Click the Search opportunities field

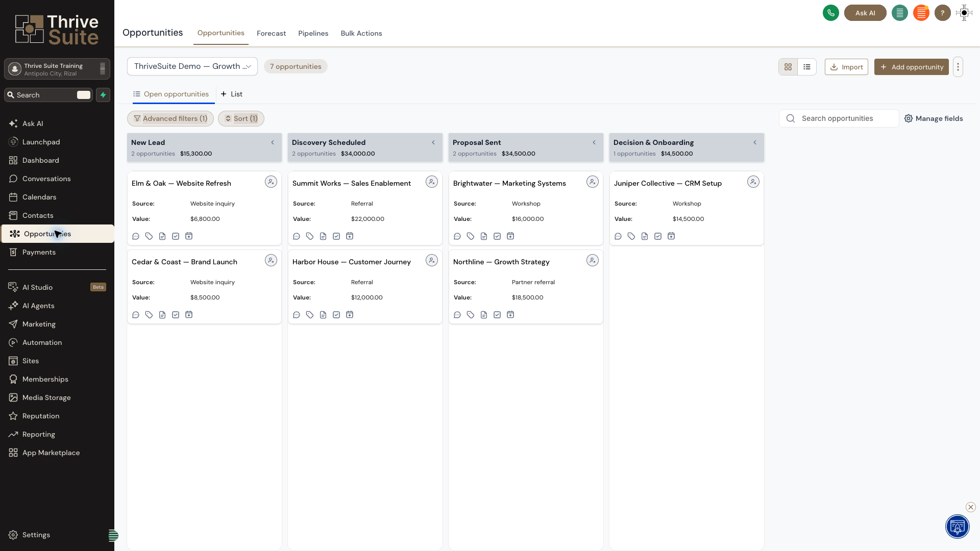tap(839, 118)
